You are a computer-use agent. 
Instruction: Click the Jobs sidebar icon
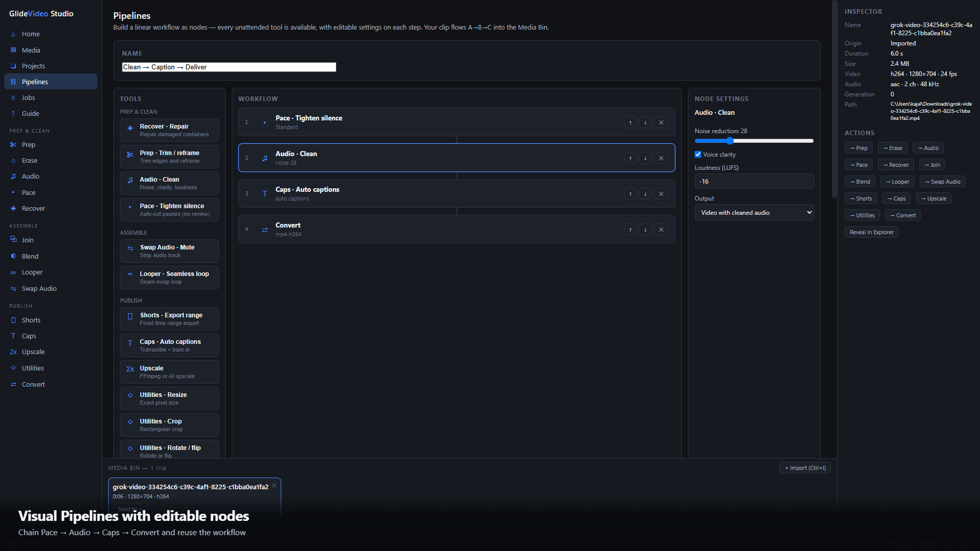tap(13, 97)
